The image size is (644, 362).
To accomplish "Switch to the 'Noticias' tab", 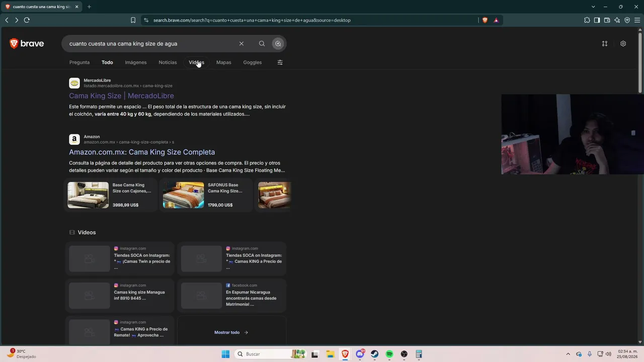I will (x=168, y=62).
